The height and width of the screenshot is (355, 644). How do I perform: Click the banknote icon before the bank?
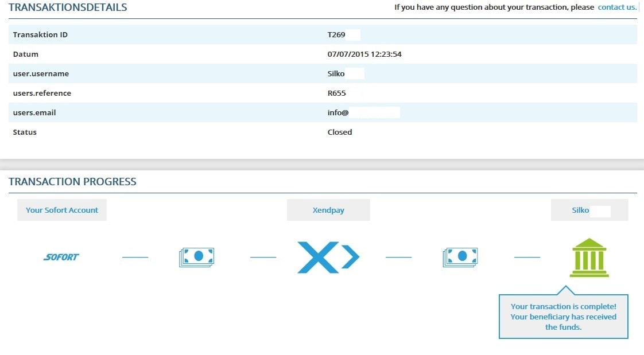coord(460,258)
